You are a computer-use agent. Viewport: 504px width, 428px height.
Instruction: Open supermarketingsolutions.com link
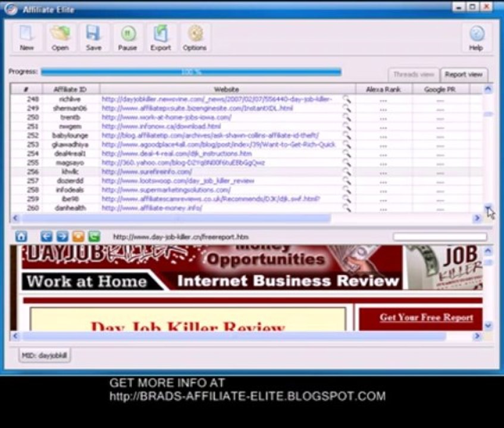(x=166, y=190)
